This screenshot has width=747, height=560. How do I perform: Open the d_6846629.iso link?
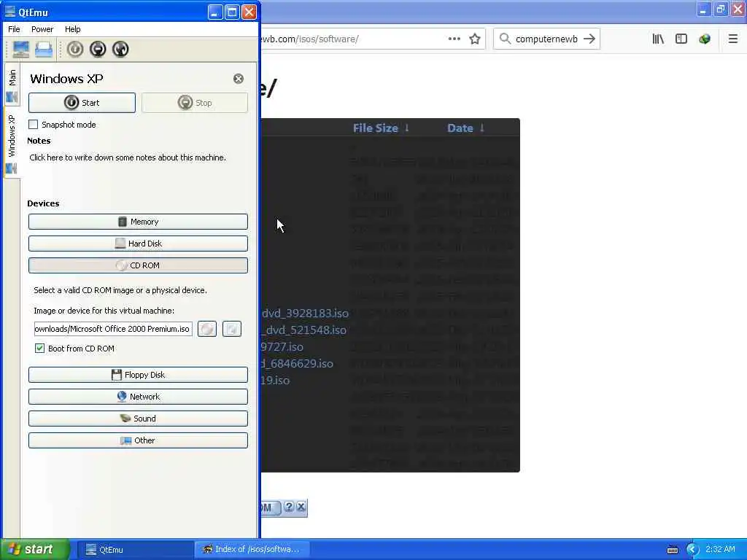pos(298,364)
